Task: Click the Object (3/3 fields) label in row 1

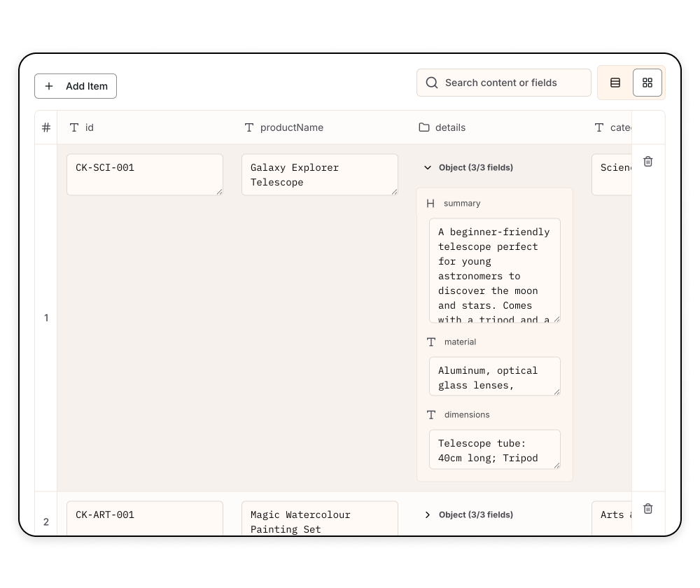Action: click(476, 167)
